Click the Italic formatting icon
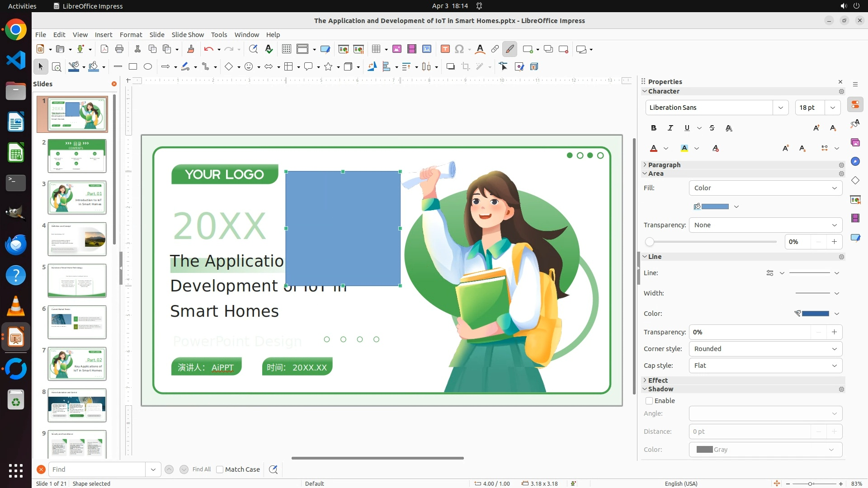 point(670,128)
